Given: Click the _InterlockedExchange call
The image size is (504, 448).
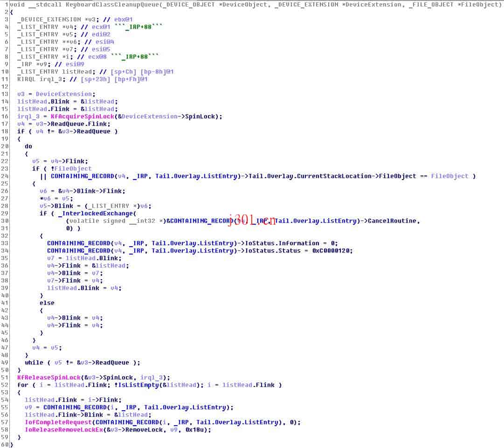Looking at the screenshot, I should click(x=96, y=214).
